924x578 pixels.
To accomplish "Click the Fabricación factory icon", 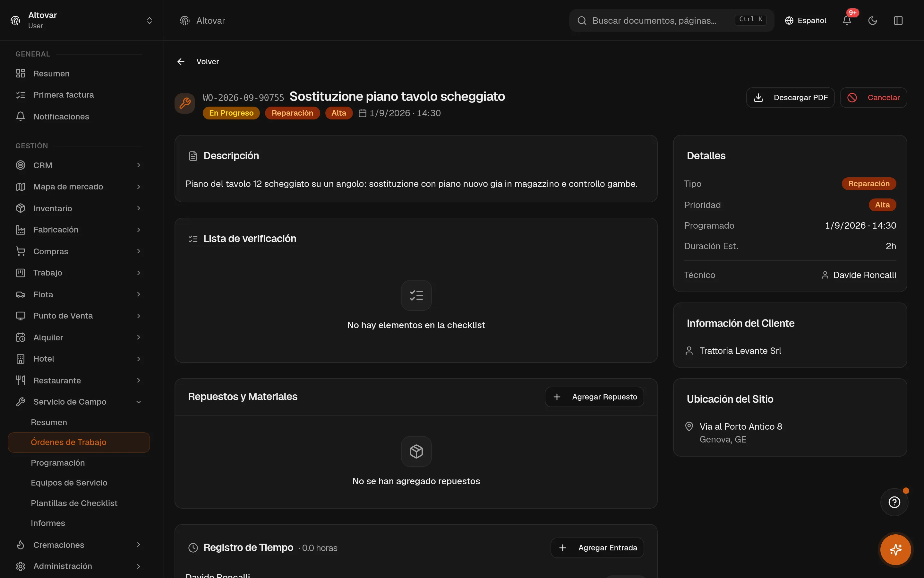I will point(21,230).
